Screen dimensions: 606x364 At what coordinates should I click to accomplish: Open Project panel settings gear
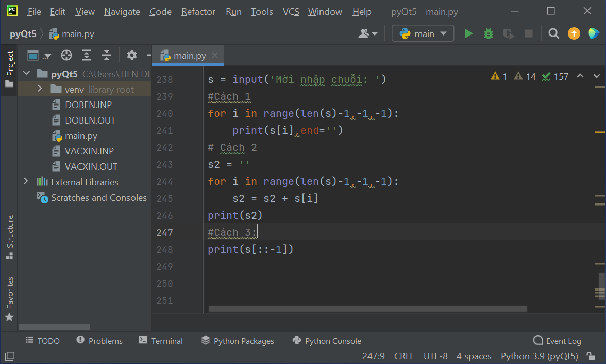[132, 56]
